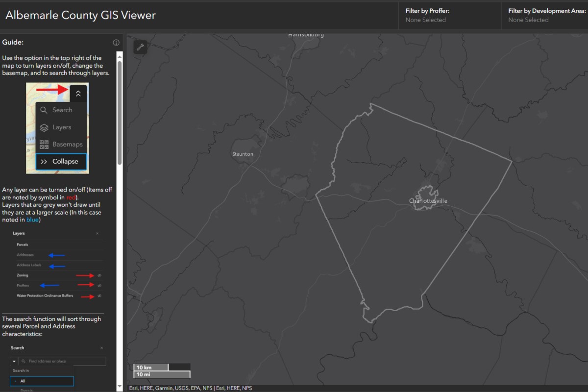Click the Guide panel scrollbar thumb

point(120,112)
